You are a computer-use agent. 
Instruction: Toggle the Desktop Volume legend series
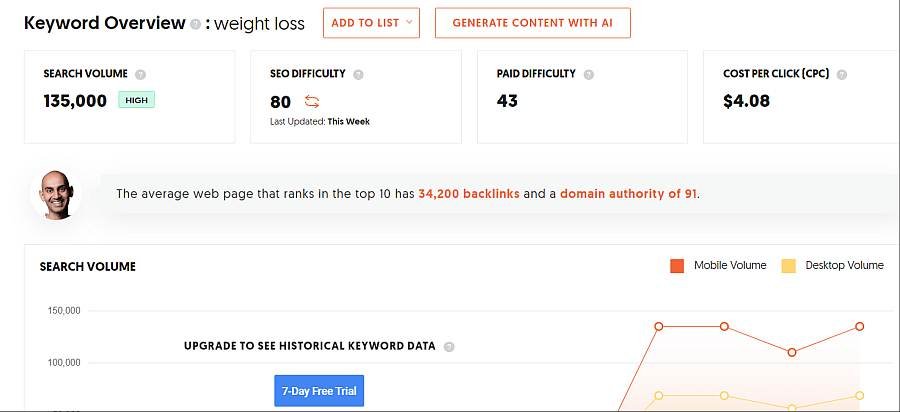coord(832,266)
